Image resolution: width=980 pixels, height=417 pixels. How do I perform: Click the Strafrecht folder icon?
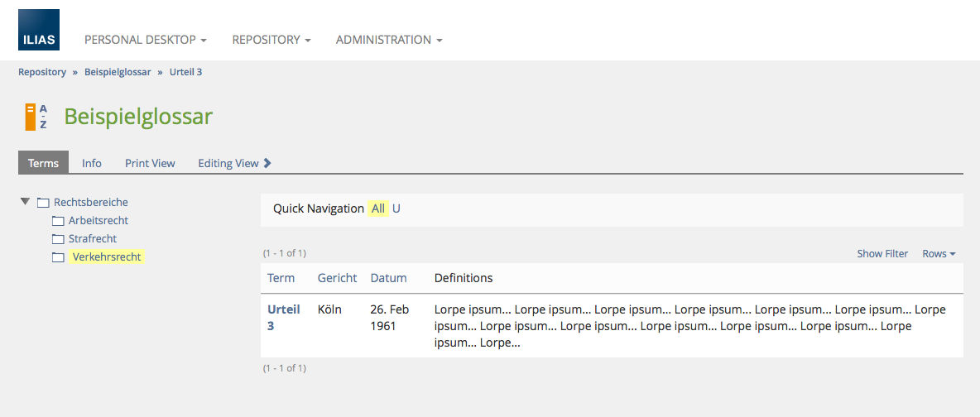[x=58, y=239]
